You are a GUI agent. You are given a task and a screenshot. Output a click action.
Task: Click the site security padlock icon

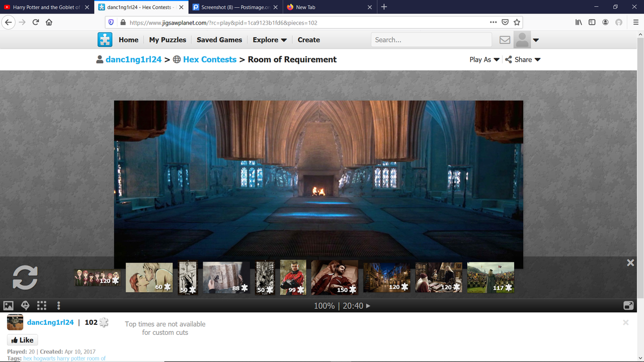(123, 22)
